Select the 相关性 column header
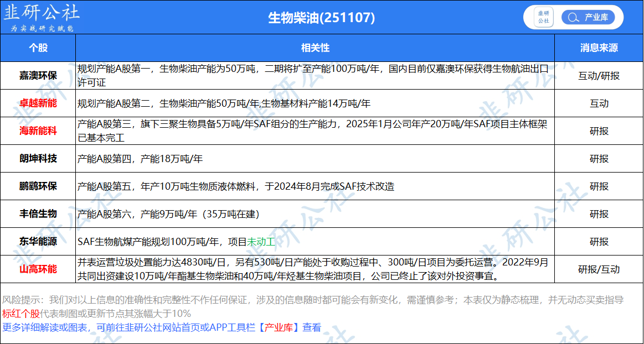The image size is (644, 344). (x=315, y=48)
